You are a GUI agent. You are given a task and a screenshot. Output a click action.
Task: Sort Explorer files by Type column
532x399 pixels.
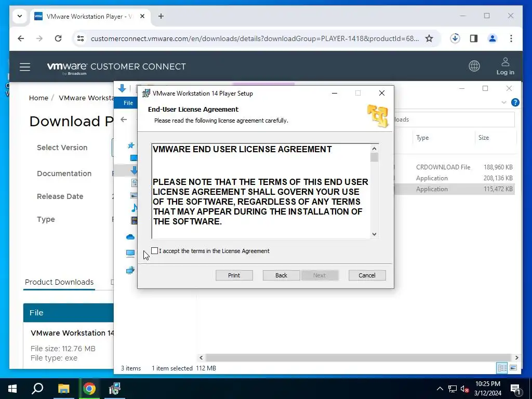click(x=422, y=138)
